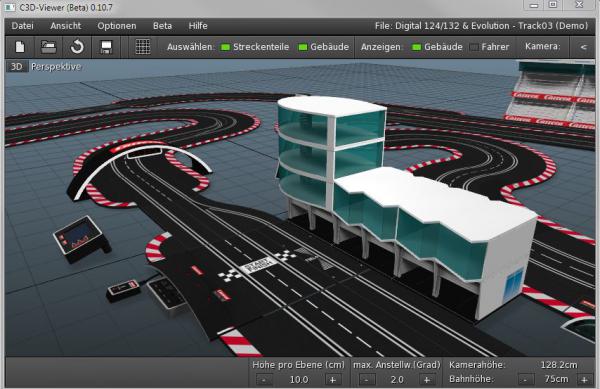Open the Hilfe menu
This screenshot has width=600, height=389.
198,26
